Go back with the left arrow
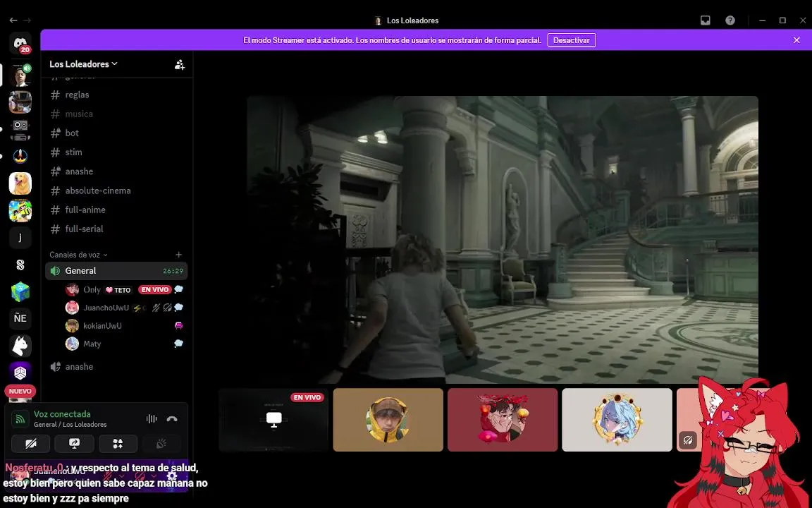Viewport: 812px width, 508px height. 13,20
